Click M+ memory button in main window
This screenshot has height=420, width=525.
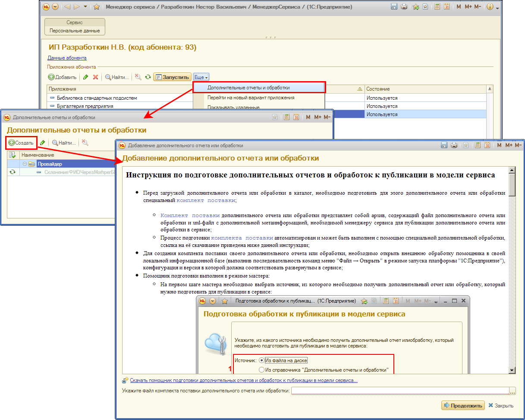click(x=468, y=7)
